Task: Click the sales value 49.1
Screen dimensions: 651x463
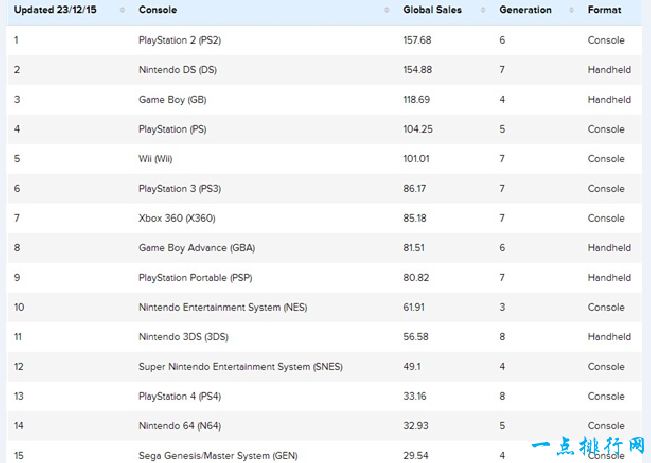Action: coord(412,367)
